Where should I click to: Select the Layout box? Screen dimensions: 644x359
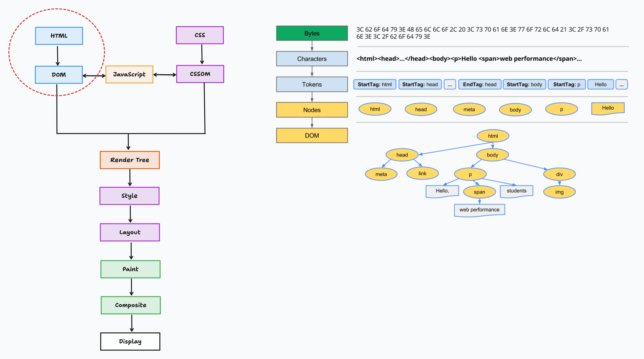(130, 232)
